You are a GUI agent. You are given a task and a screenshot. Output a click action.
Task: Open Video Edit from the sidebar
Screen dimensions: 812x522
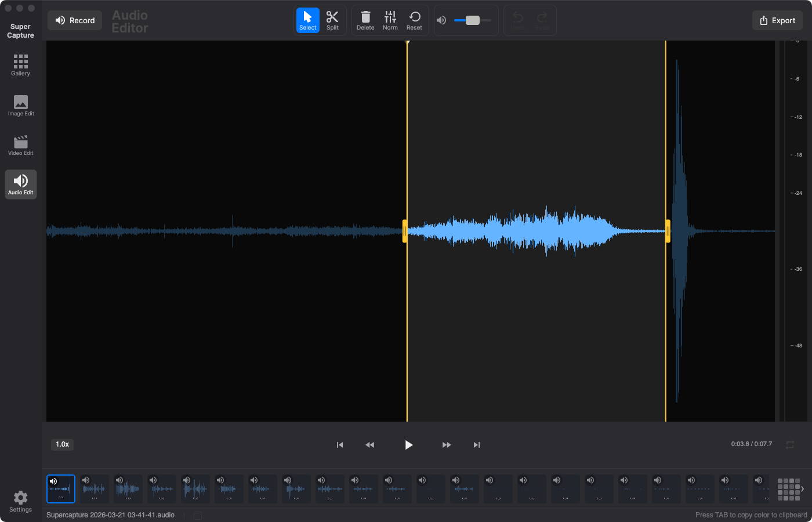click(20, 144)
